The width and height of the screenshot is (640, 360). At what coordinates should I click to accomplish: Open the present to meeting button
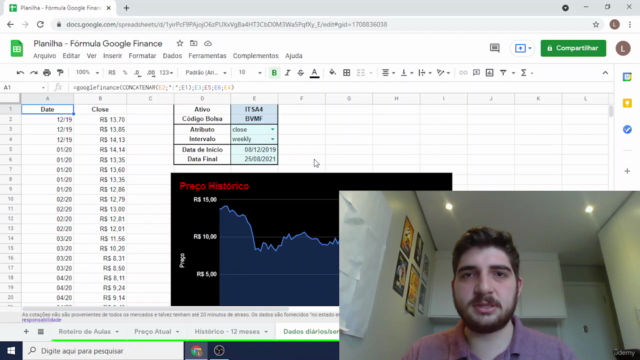click(x=523, y=48)
